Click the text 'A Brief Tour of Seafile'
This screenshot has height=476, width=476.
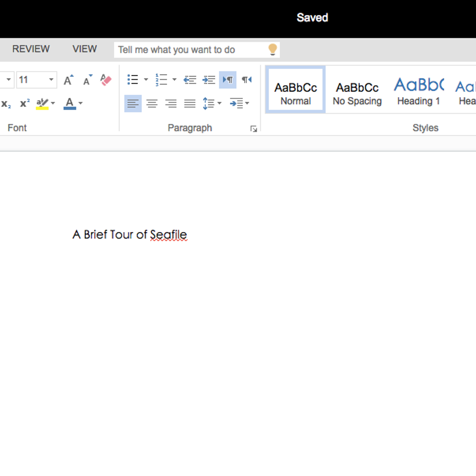coord(130,235)
